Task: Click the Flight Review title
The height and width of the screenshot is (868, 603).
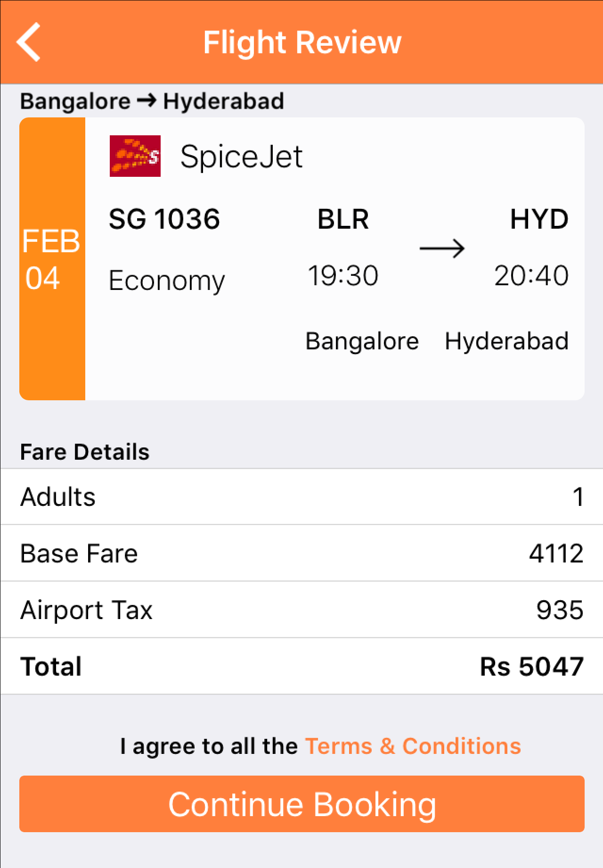Action: (x=302, y=42)
